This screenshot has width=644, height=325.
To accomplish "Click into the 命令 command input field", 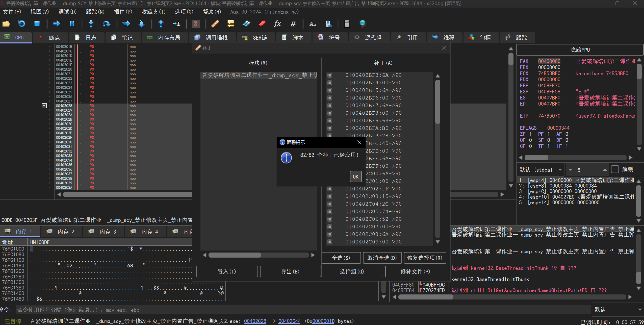I will point(303,310).
